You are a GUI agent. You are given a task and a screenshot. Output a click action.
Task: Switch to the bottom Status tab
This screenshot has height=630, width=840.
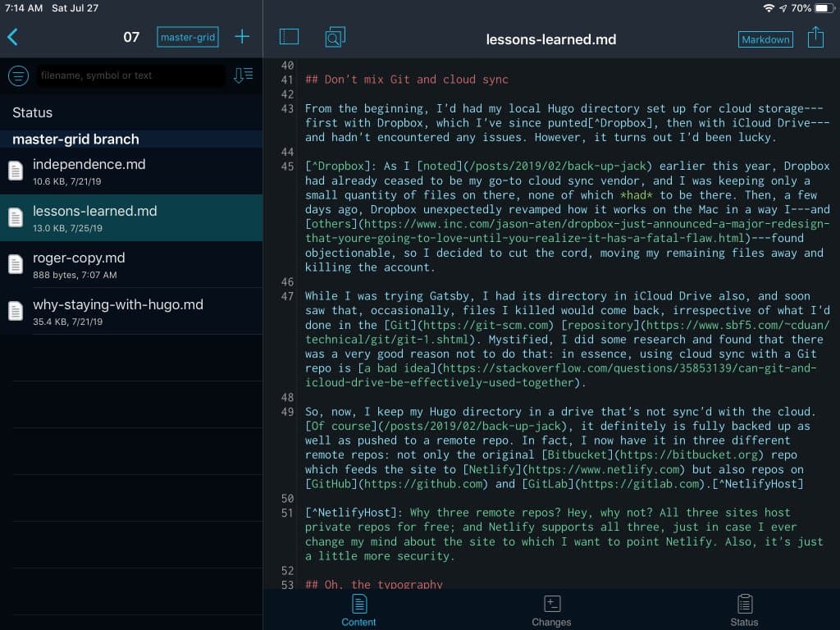pos(744,610)
